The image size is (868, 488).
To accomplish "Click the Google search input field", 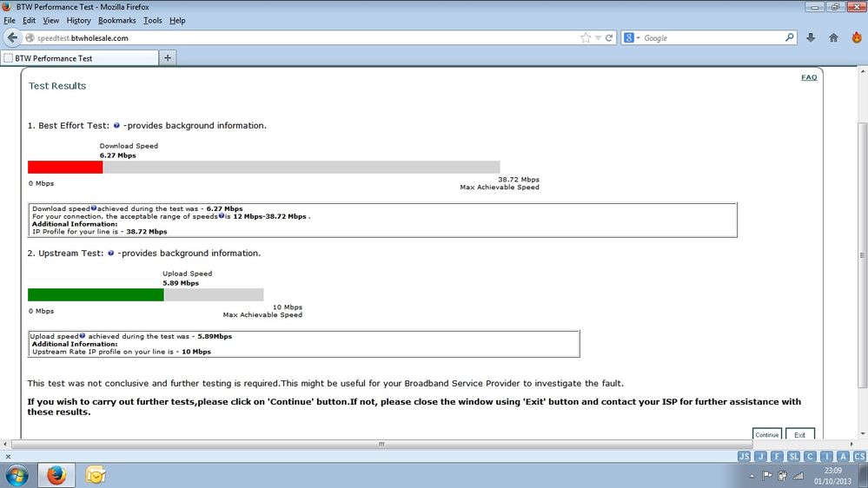I will (713, 38).
